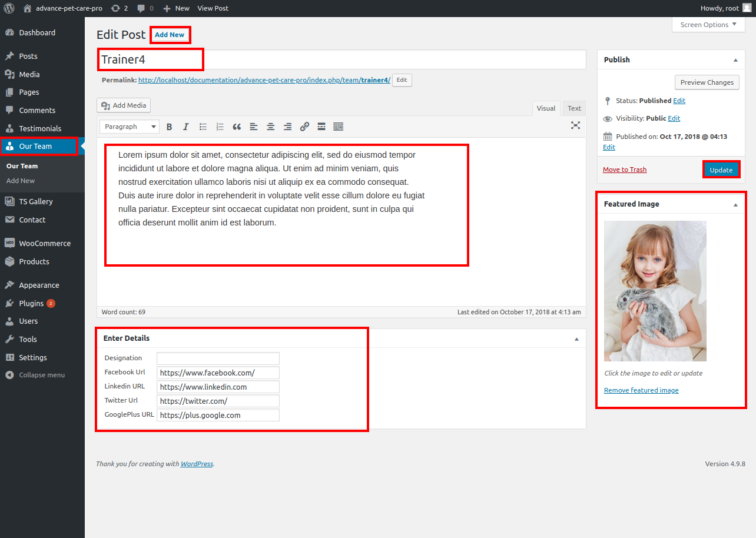Open the comments bubble in admin bar
Image resolution: width=756 pixels, height=538 pixels.
pyautogui.click(x=145, y=8)
